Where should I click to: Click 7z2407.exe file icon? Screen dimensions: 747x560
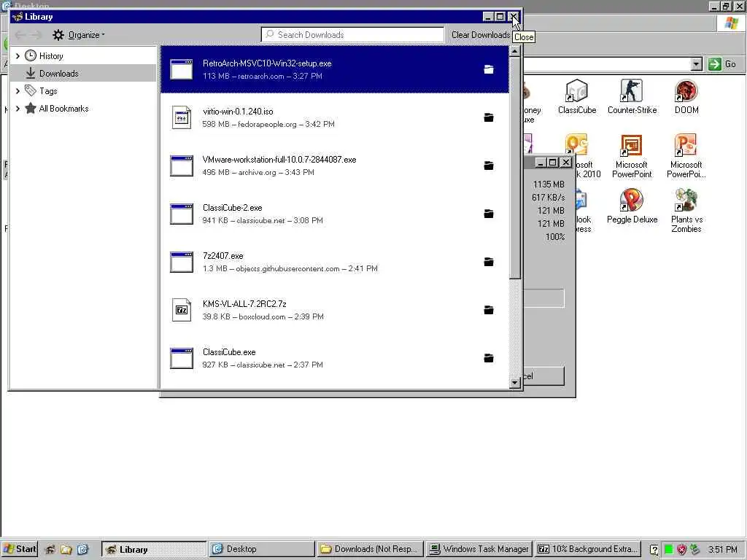tap(182, 262)
